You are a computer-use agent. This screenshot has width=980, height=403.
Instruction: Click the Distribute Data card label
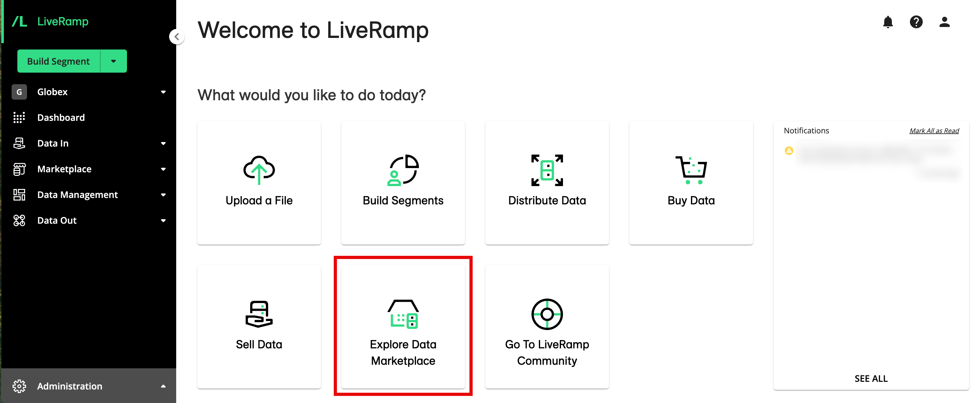pos(547,200)
